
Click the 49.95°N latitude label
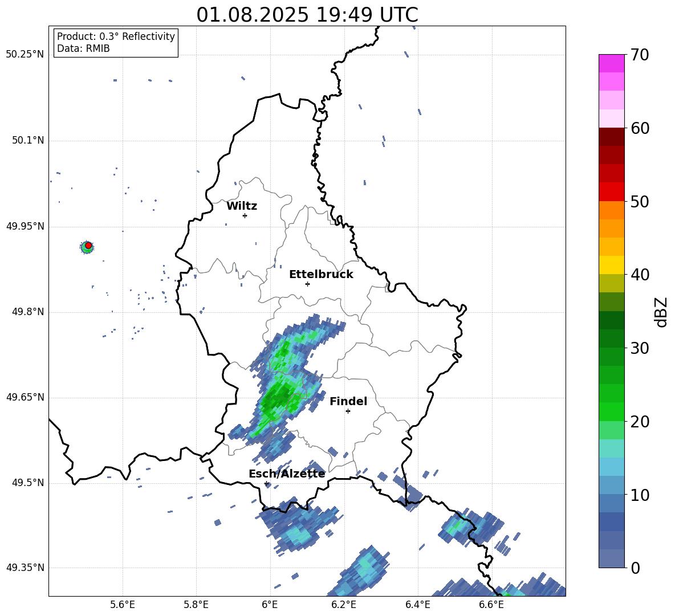point(25,226)
